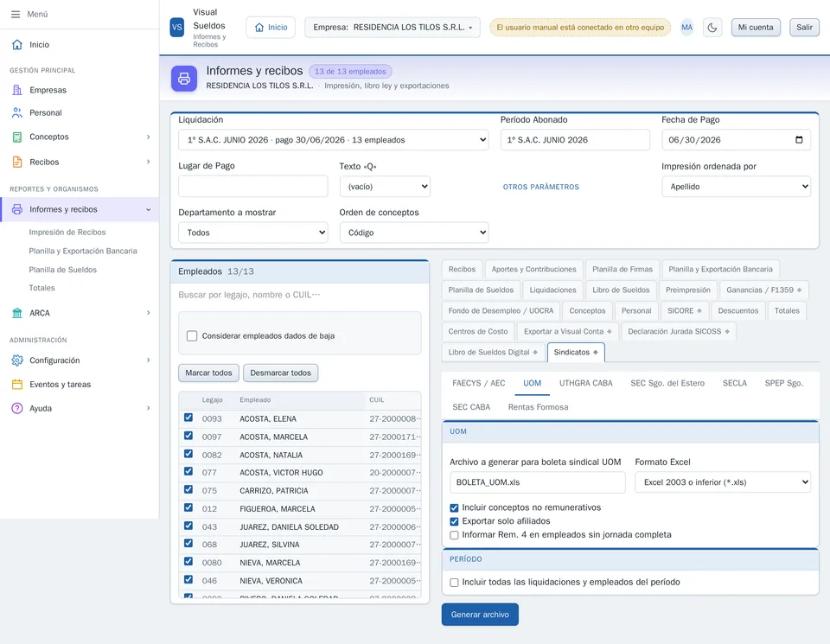
Task: Click the large printer icon beside page title
Action: pos(183,79)
